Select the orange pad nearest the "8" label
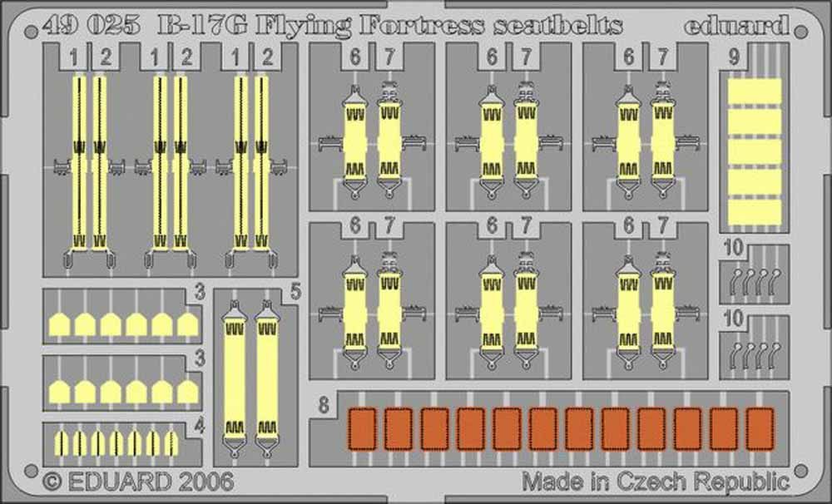 tap(363, 428)
